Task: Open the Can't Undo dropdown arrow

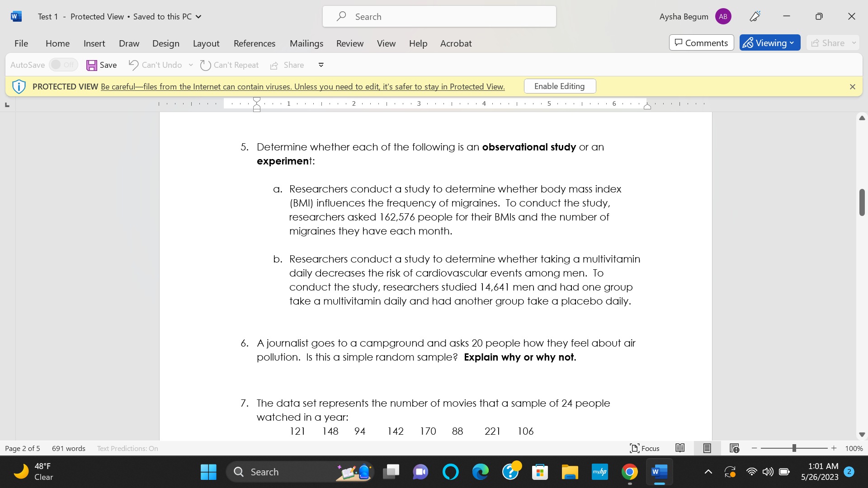Action: point(190,65)
